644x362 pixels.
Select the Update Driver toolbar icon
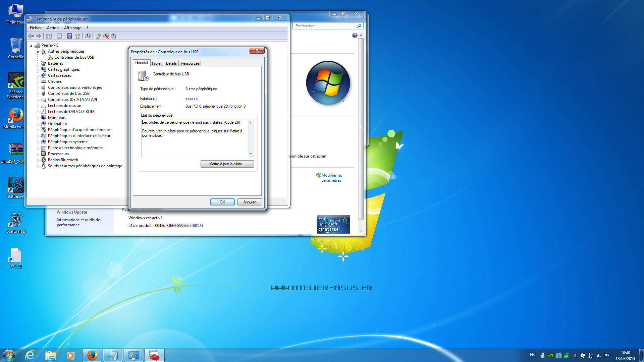click(98, 36)
